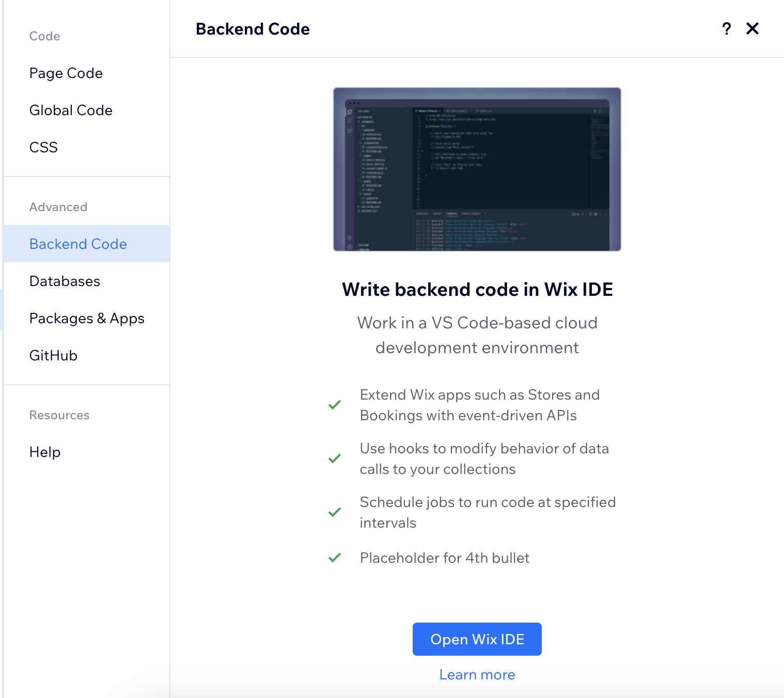The width and height of the screenshot is (784, 698).
Task: Click the 'Write backend code in Wix IDE' heading
Action: click(x=477, y=290)
